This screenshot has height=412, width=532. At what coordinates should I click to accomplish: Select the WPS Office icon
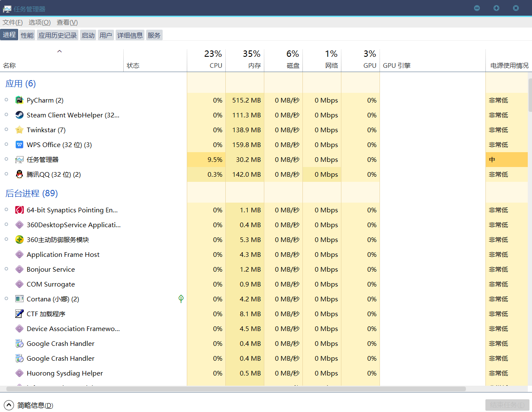[19, 145]
